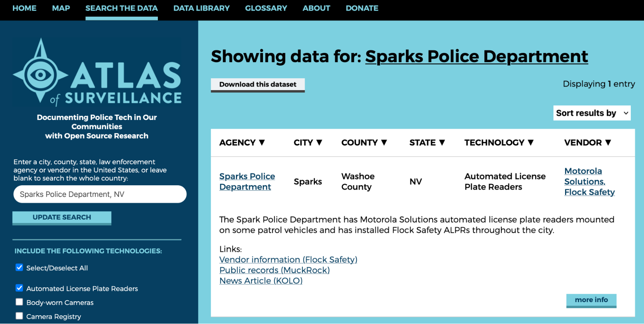Open Sparks Police Department link in table row
This screenshot has height=324, width=644.
pyautogui.click(x=247, y=181)
